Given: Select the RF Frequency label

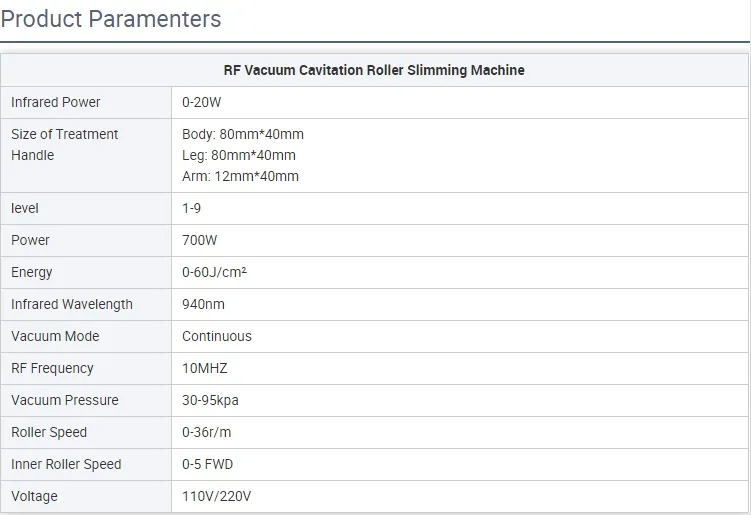Looking at the screenshot, I should coord(52,368).
